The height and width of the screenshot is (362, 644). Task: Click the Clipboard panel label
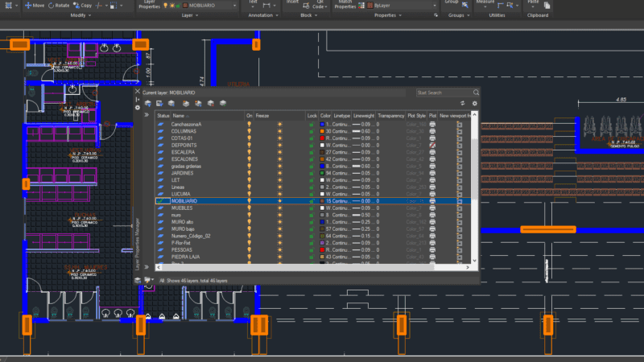(x=538, y=15)
